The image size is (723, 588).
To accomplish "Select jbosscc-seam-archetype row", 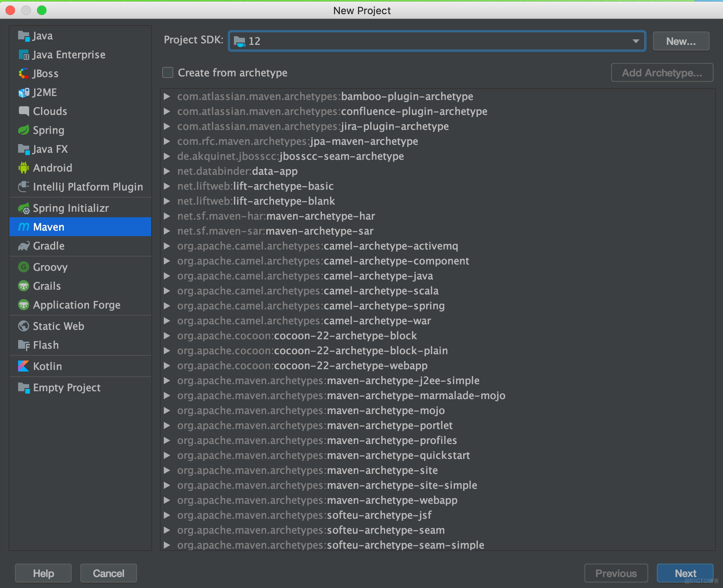I will tap(438, 156).
